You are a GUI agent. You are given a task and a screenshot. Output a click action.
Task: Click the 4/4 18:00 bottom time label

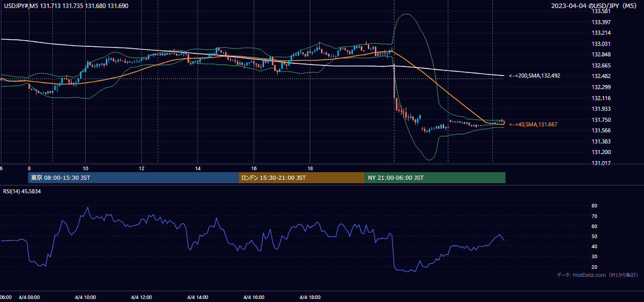point(310,297)
